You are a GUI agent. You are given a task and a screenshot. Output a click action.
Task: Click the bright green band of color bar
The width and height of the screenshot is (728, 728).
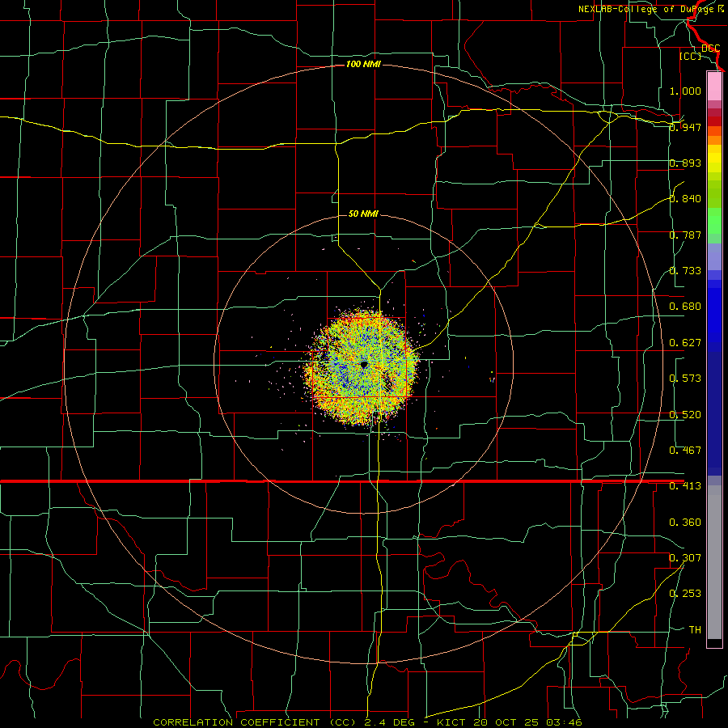coord(714,221)
